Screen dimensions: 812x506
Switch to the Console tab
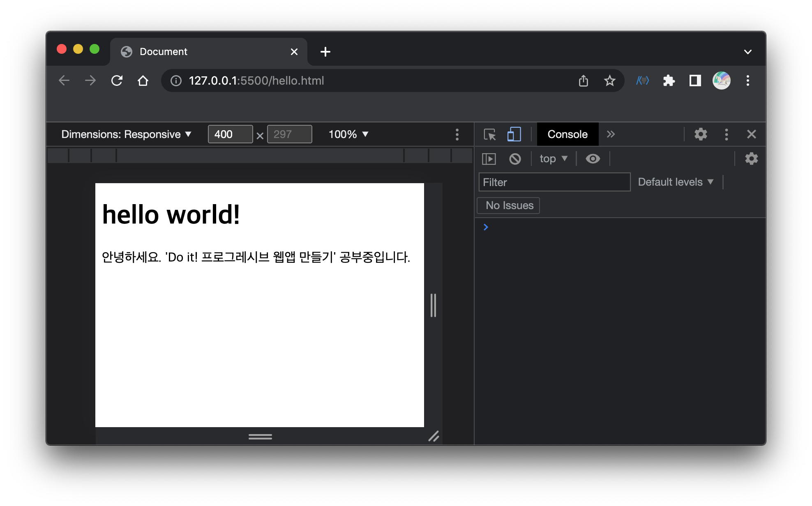coord(567,134)
